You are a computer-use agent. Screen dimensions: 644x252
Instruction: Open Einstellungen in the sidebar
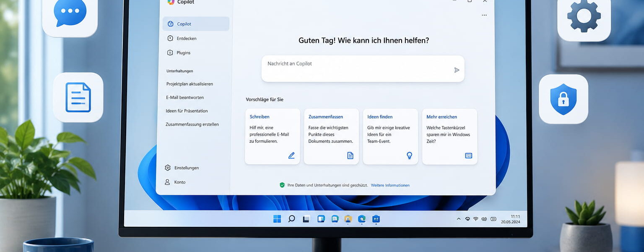[182, 168]
